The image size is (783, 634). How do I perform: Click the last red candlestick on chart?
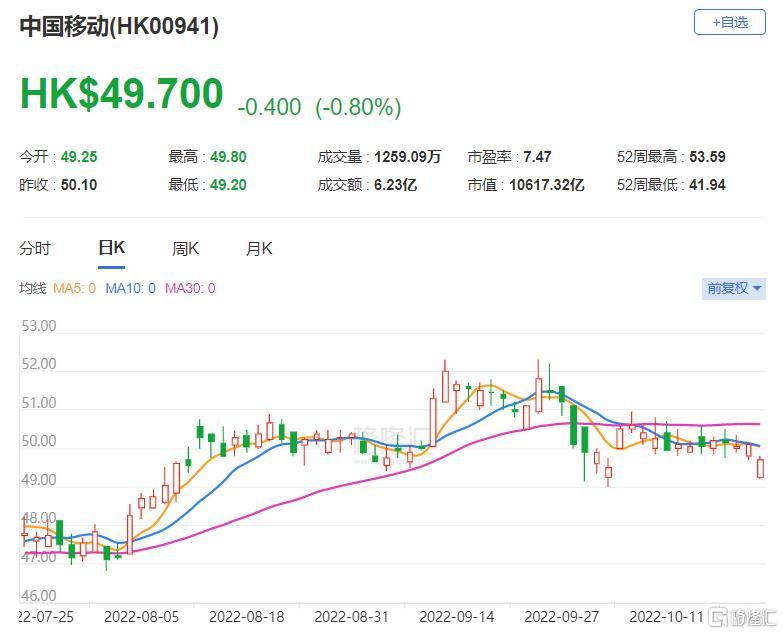pyautogui.click(x=761, y=468)
